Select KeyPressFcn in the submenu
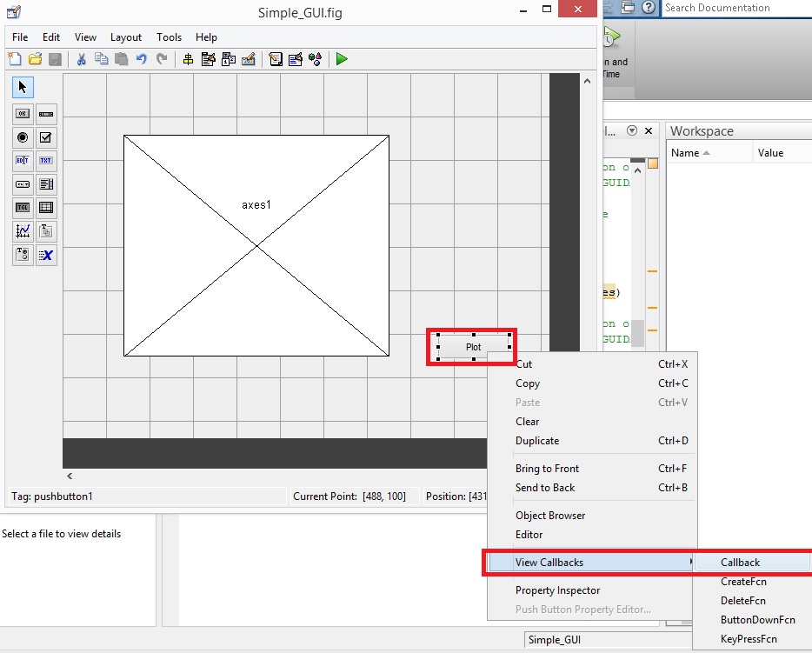The width and height of the screenshot is (812, 653). click(752, 639)
